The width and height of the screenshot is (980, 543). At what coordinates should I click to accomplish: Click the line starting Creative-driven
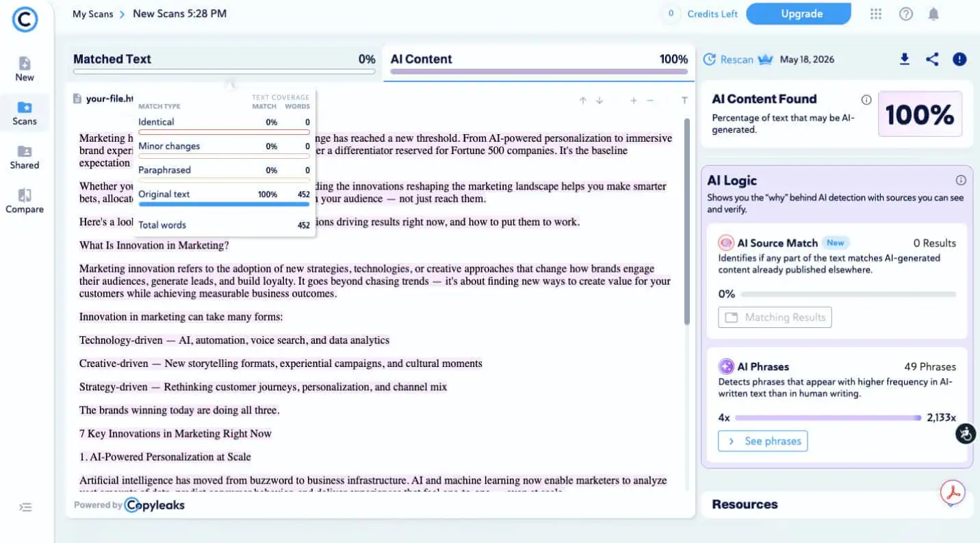[x=281, y=363]
